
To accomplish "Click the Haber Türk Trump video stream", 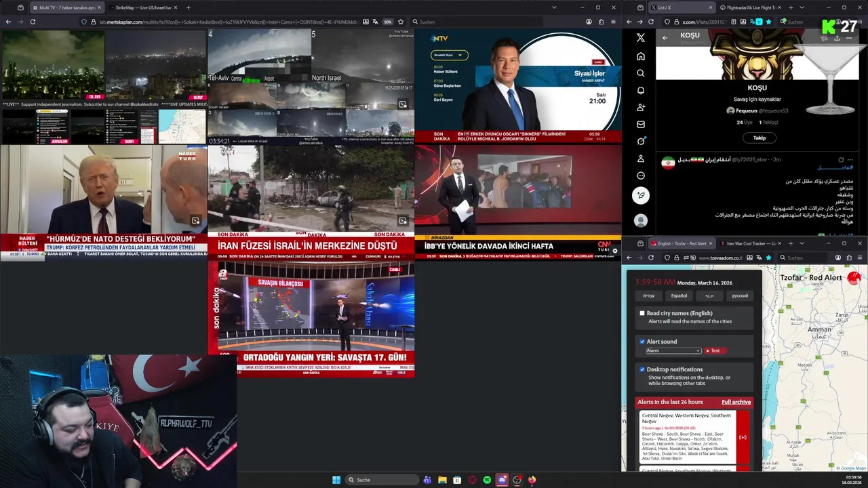I will tap(104, 202).
